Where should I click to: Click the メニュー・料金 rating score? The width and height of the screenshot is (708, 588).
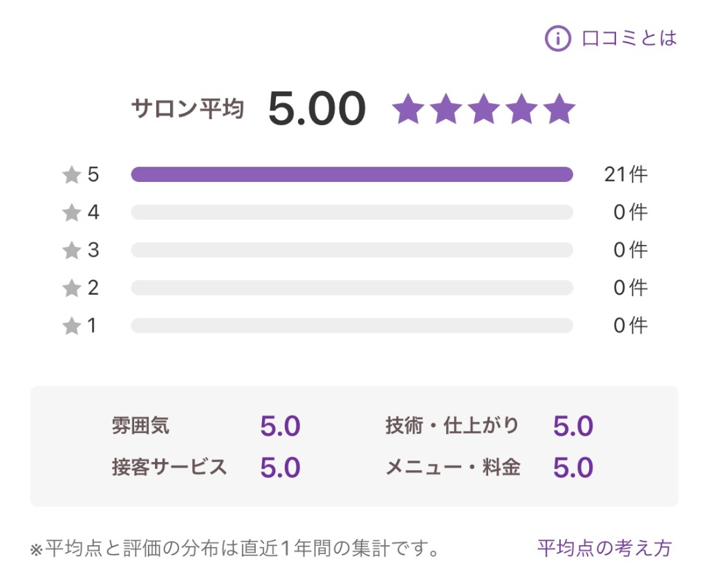pyautogui.click(x=573, y=468)
